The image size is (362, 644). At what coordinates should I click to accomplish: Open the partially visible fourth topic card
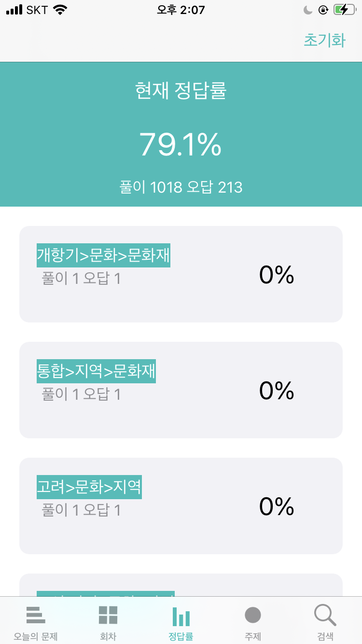(x=181, y=585)
